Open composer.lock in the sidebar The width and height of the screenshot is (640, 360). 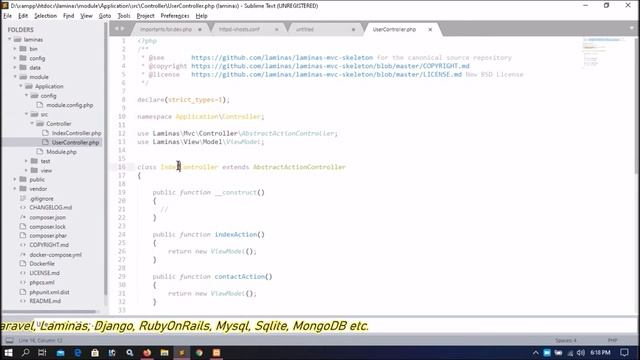point(47,227)
